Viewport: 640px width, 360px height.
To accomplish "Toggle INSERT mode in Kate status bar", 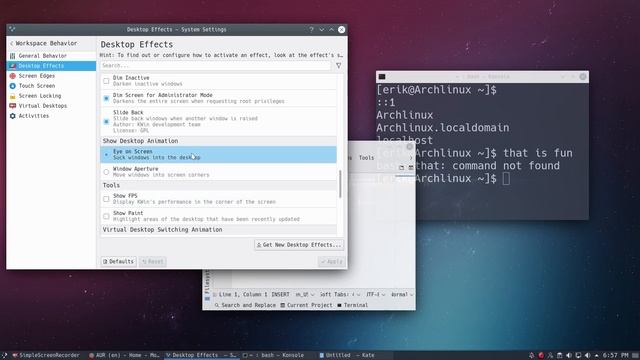I will click(x=280, y=294).
